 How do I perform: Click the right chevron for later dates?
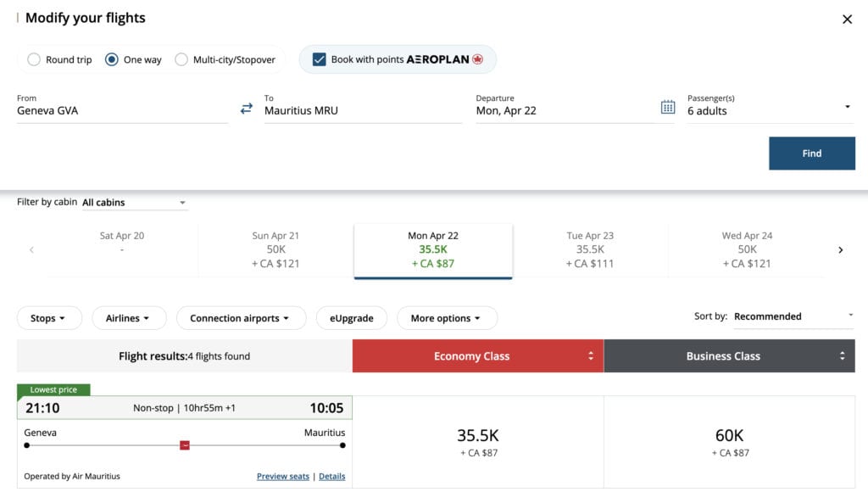(x=840, y=249)
